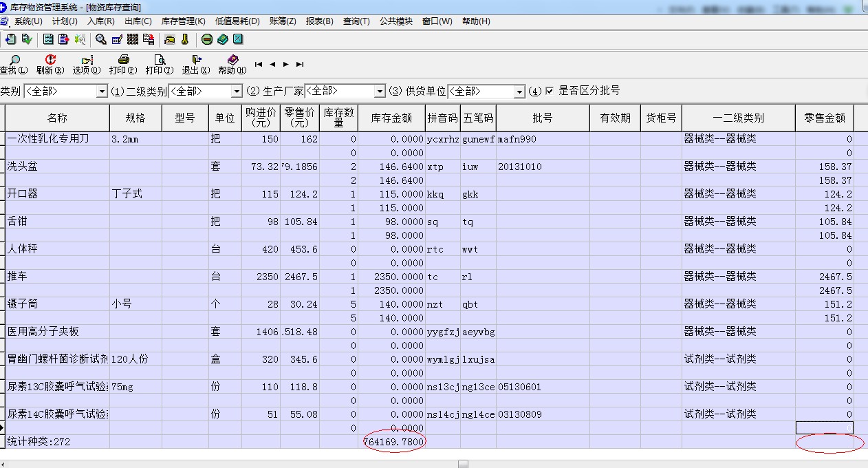
Task: Open 选项(O) options
Action: pyautogui.click(x=87, y=65)
